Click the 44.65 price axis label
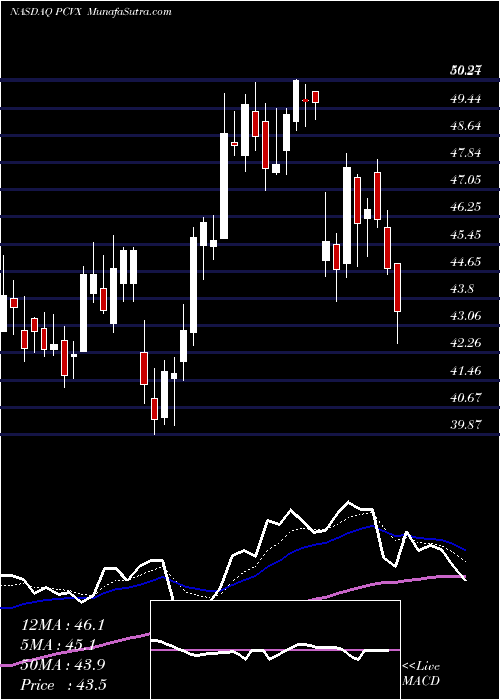Image resolution: width=500 pixels, height=700 pixels. coord(465,262)
